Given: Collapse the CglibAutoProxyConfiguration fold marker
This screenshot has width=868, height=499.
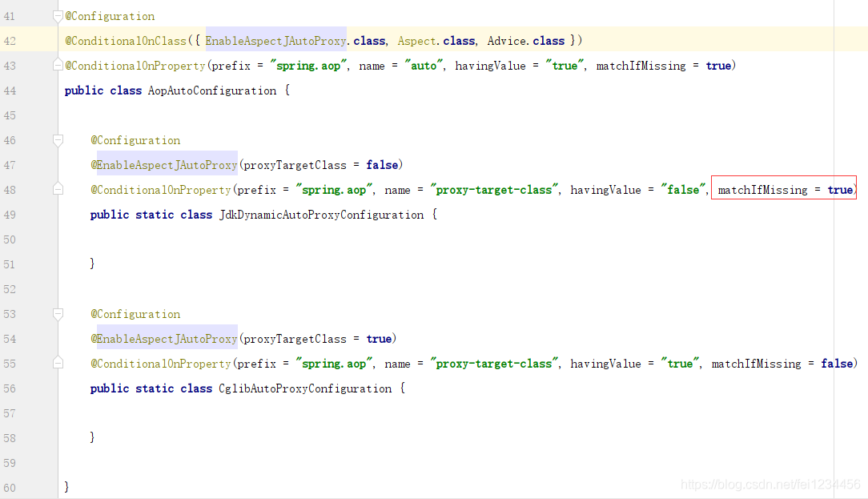Looking at the screenshot, I should [x=57, y=363].
